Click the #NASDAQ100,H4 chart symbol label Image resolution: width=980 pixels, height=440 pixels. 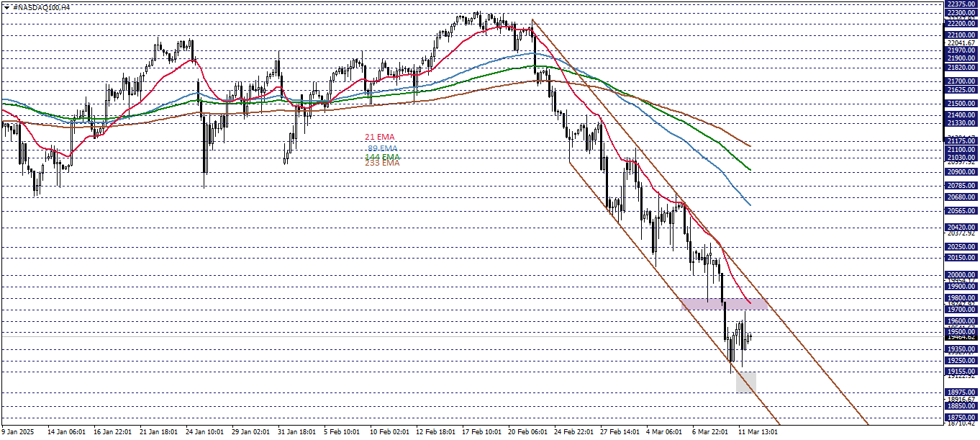[42, 6]
